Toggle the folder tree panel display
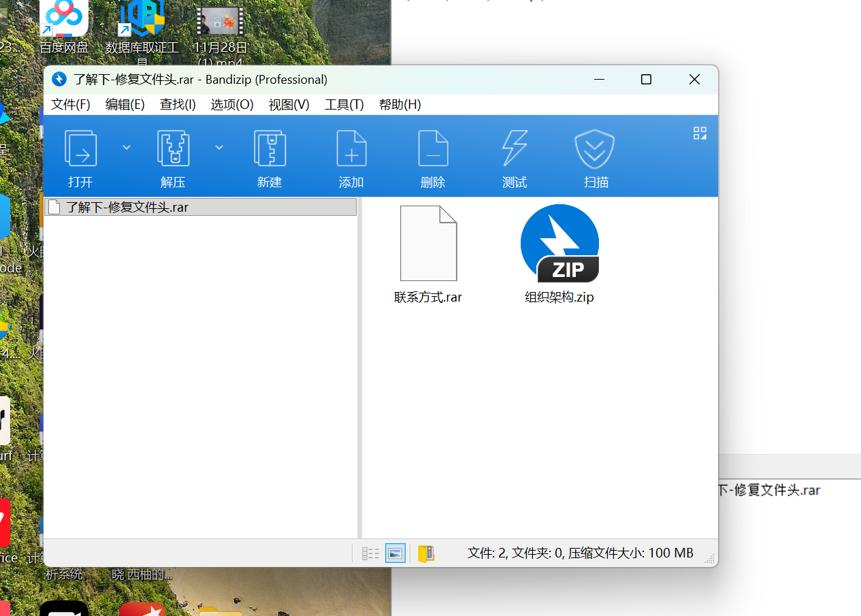This screenshot has width=861, height=616. point(425,553)
